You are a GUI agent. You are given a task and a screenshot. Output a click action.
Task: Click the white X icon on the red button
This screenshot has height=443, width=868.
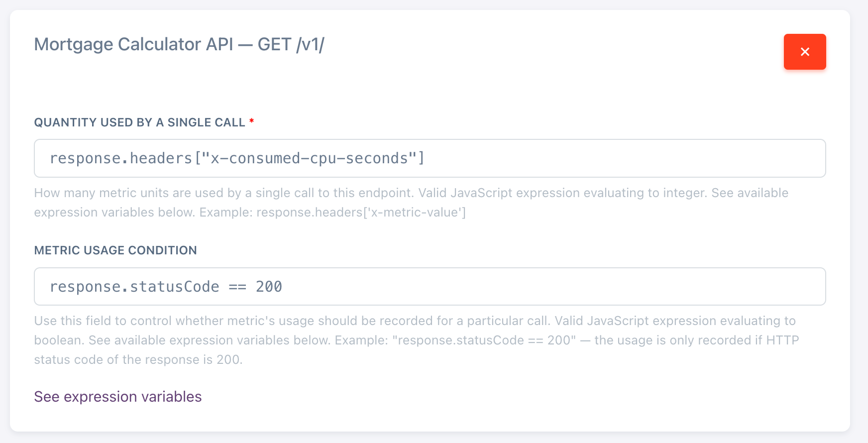click(x=805, y=52)
